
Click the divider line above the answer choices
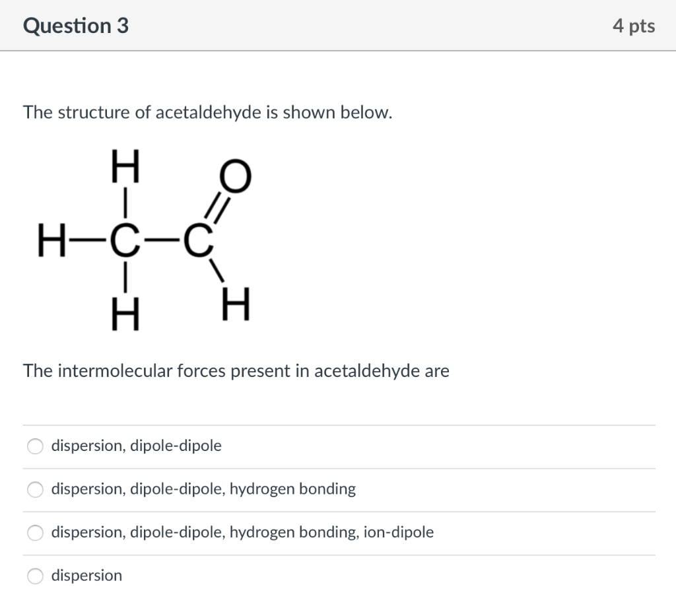point(338,425)
